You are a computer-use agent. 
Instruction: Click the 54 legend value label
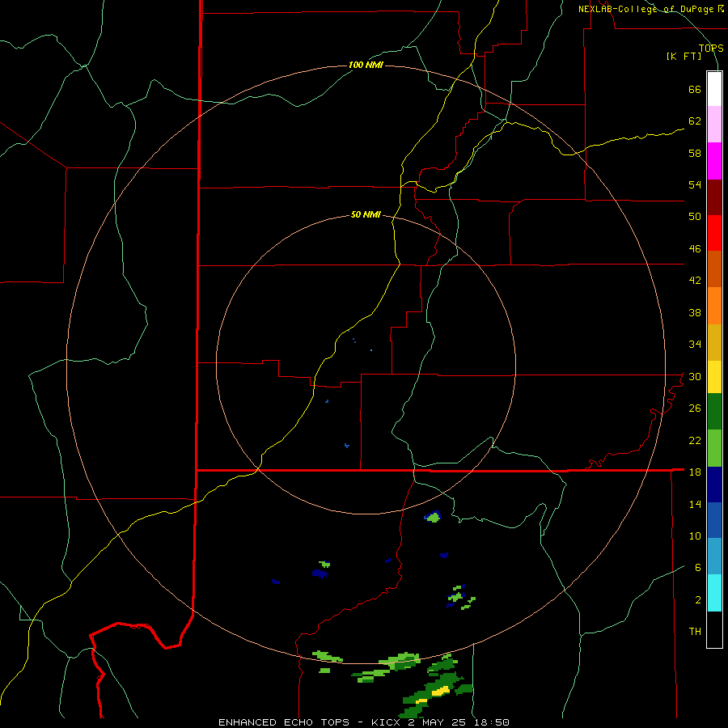tap(695, 184)
